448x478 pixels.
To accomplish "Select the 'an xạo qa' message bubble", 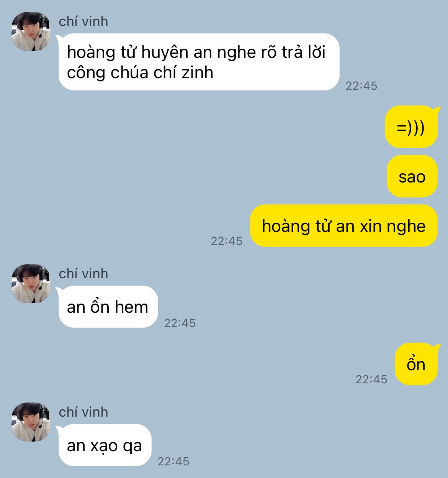I will tap(105, 445).
